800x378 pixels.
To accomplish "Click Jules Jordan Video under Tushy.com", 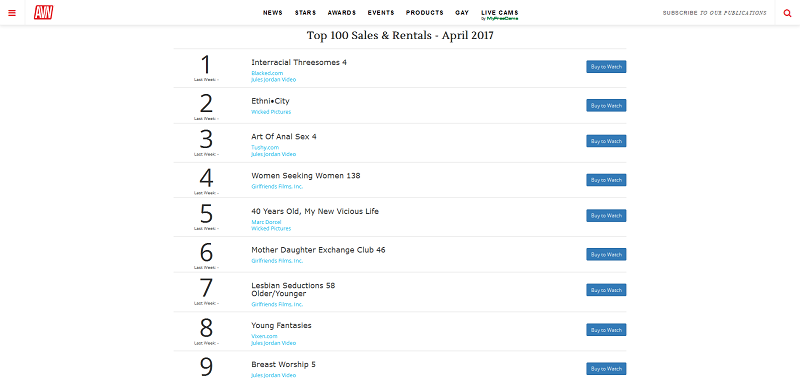I will tap(273, 155).
